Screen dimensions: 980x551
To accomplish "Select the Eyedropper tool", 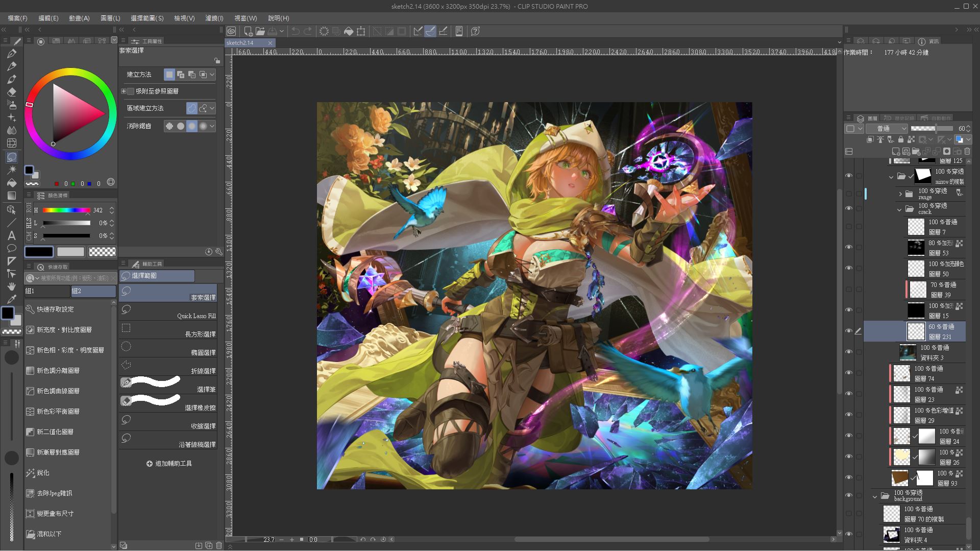I will pyautogui.click(x=11, y=299).
